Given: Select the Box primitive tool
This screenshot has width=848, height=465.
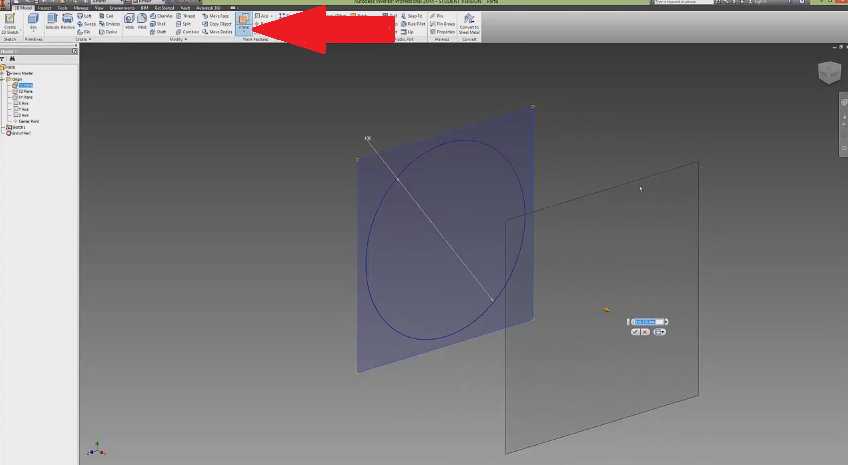Looking at the screenshot, I should click(x=33, y=22).
